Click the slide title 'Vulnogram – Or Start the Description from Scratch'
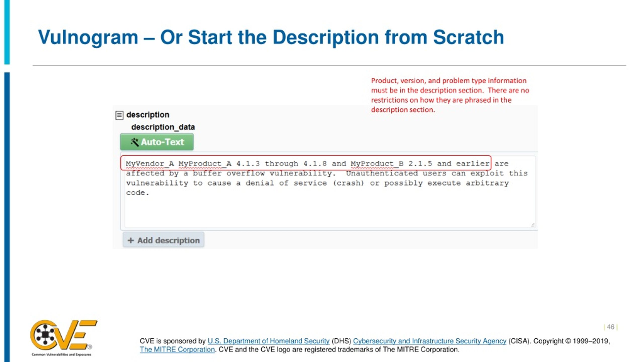The image size is (644, 362). (271, 37)
